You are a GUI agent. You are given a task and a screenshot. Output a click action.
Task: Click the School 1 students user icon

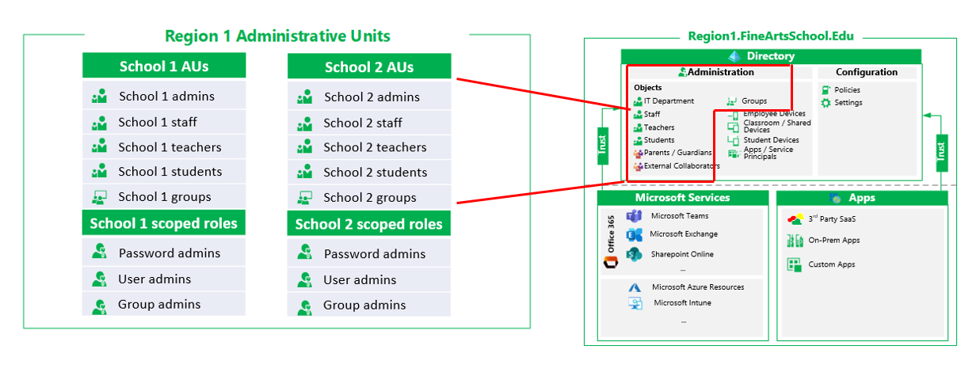pyautogui.click(x=99, y=172)
